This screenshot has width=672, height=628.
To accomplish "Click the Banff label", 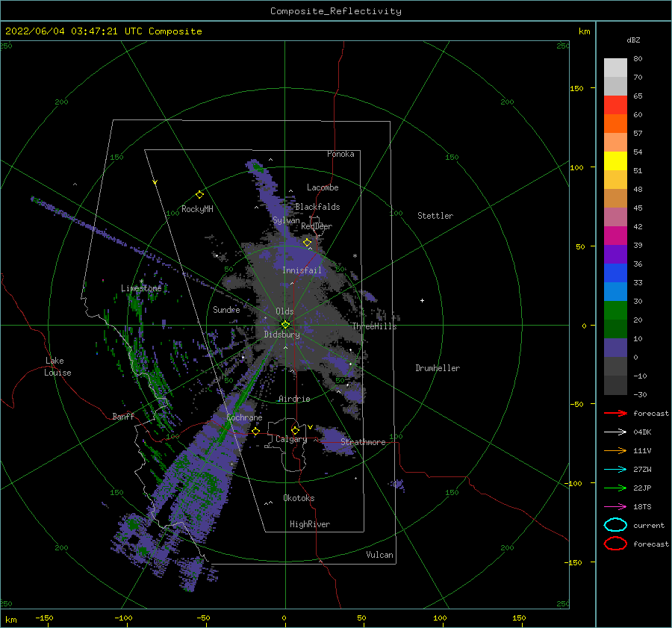I will (123, 416).
